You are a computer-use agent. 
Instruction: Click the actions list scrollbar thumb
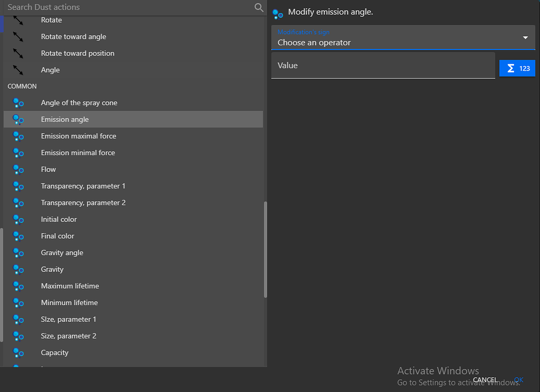coord(265,250)
